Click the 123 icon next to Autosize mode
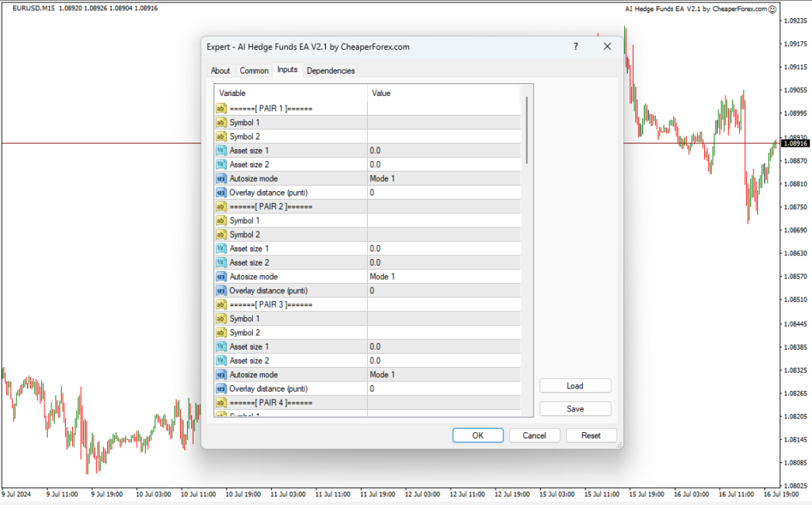 [x=220, y=178]
